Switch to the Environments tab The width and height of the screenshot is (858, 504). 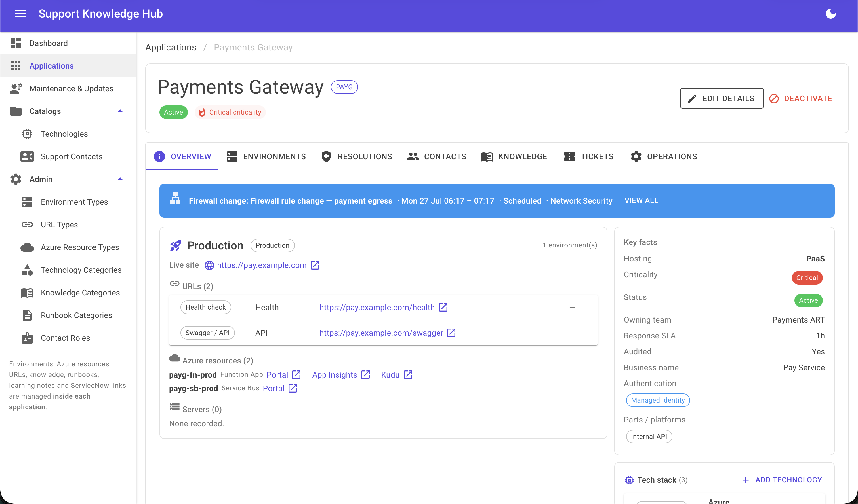[266, 156]
